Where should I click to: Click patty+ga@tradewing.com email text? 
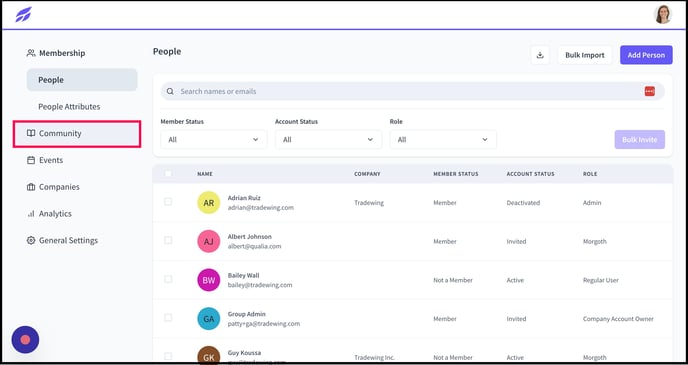pos(264,323)
